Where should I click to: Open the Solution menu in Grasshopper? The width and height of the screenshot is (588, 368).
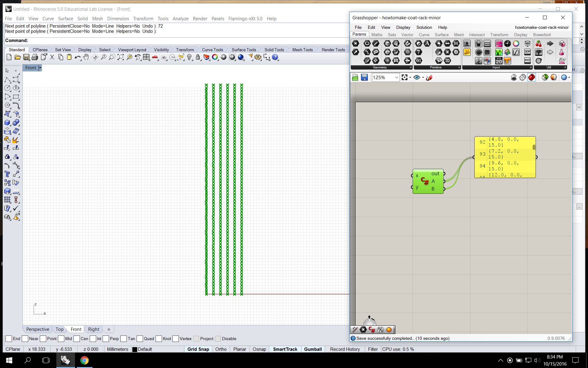424,27
